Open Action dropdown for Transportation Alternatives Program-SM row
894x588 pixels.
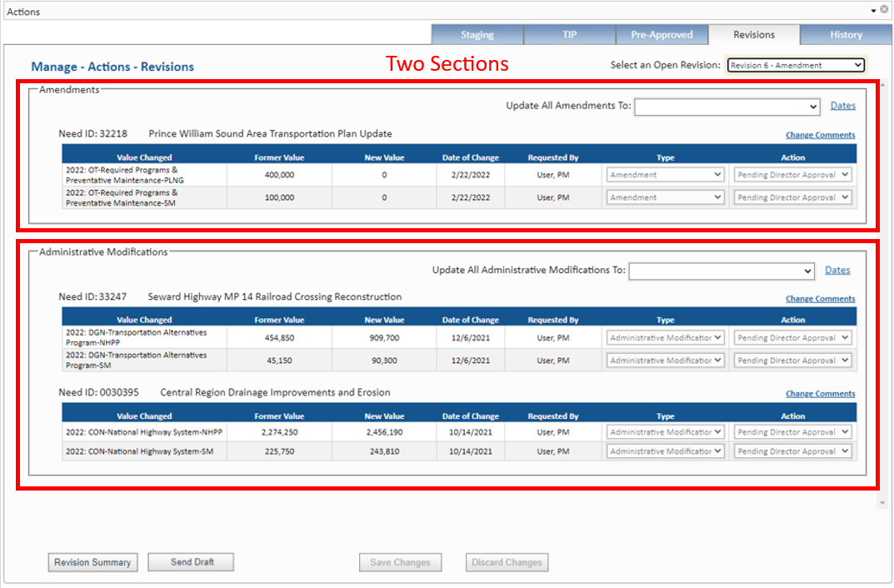coord(792,361)
